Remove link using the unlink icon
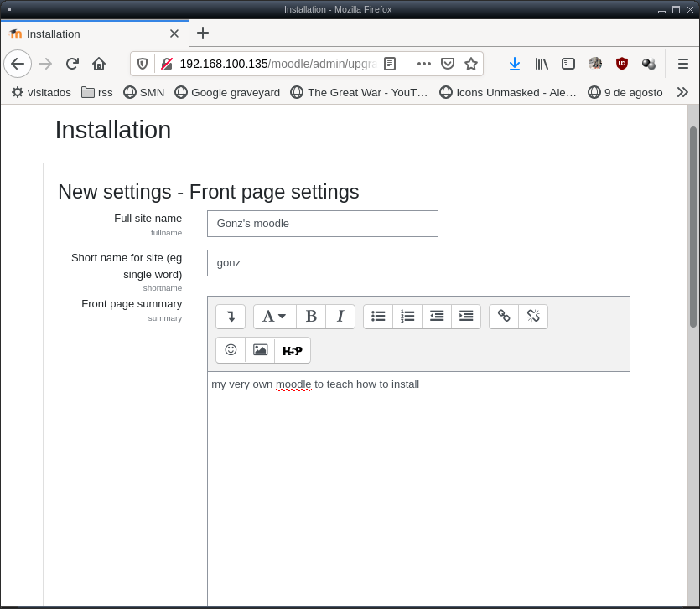This screenshot has width=700, height=609. [533, 317]
